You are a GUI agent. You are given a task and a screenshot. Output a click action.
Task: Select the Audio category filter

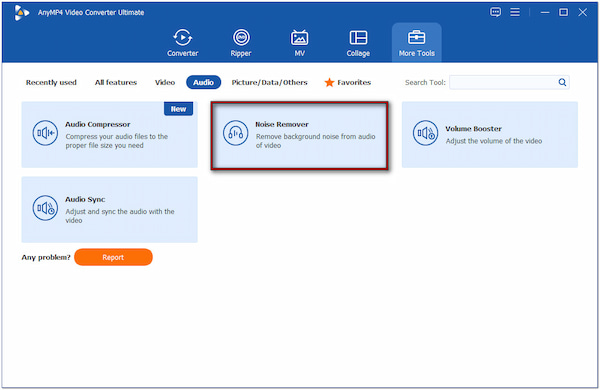(x=204, y=82)
